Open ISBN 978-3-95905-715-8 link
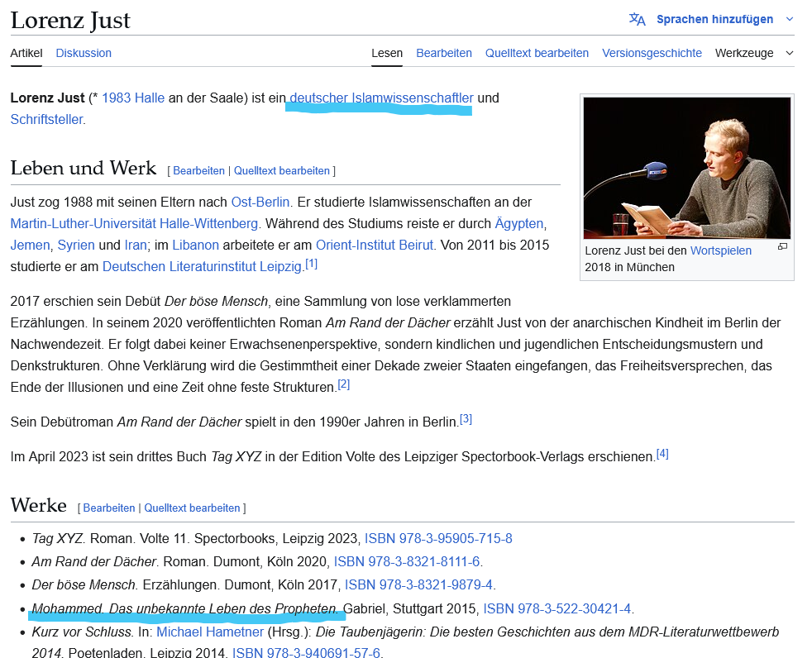This screenshot has width=812, height=658. point(438,538)
